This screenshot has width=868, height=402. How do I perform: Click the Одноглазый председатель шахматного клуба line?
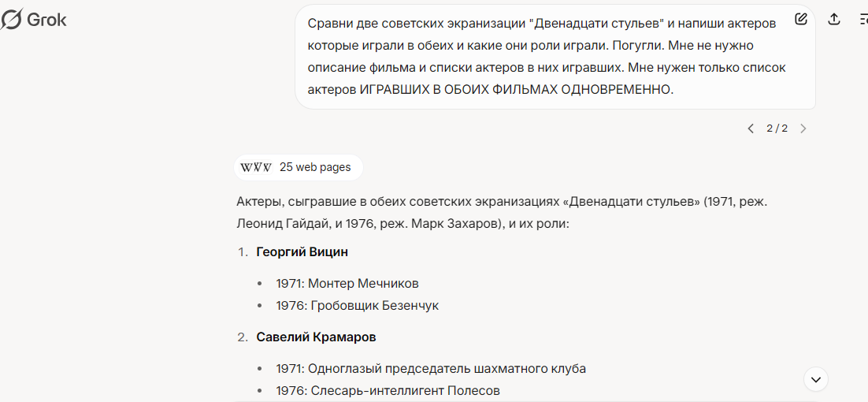pos(431,368)
